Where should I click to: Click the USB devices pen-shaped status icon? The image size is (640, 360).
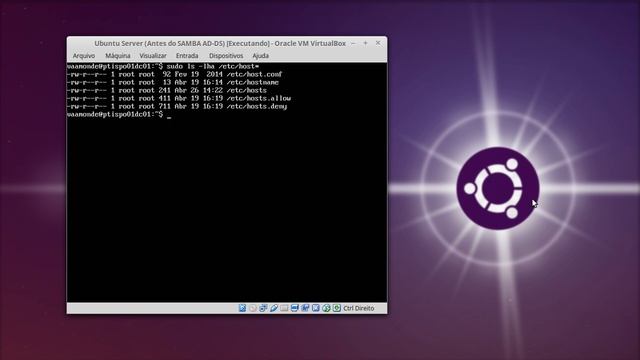pyautogui.click(x=274, y=308)
